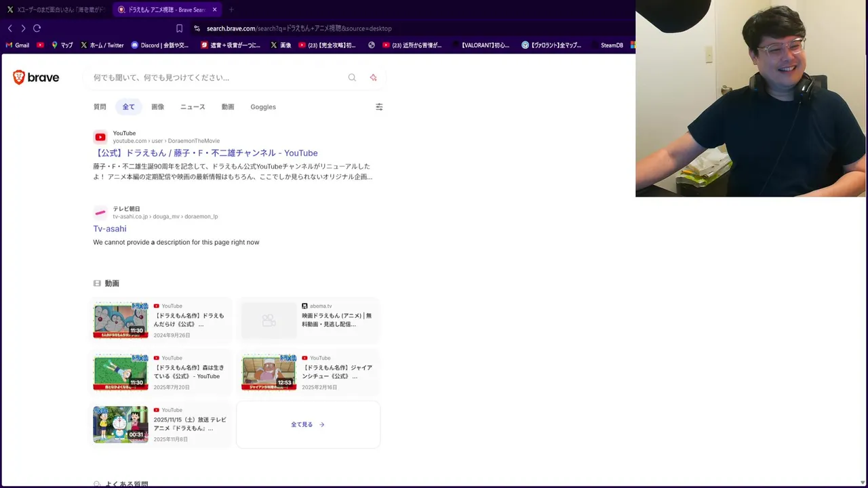This screenshot has width=868, height=488.
Task: Open the SteamDB bookmark
Action: [x=606, y=45]
